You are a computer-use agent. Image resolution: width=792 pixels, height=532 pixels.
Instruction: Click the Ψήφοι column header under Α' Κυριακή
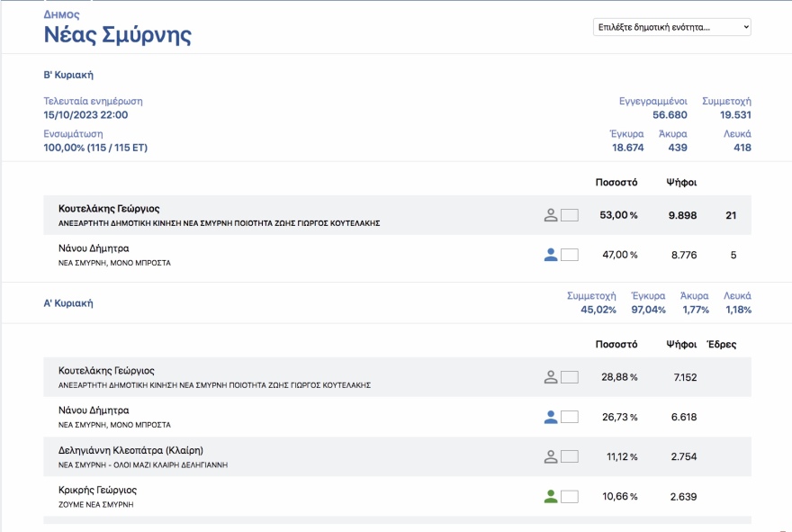coord(681,345)
